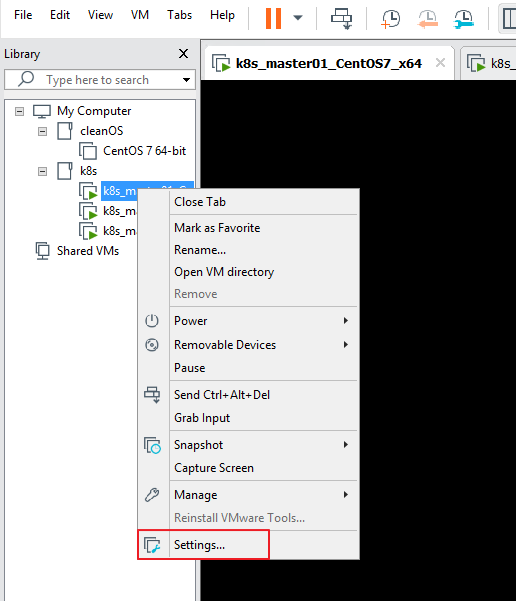Choose Close Tab in context menu
The width and height of the screenshot is (516, 601).
point(249,202)
